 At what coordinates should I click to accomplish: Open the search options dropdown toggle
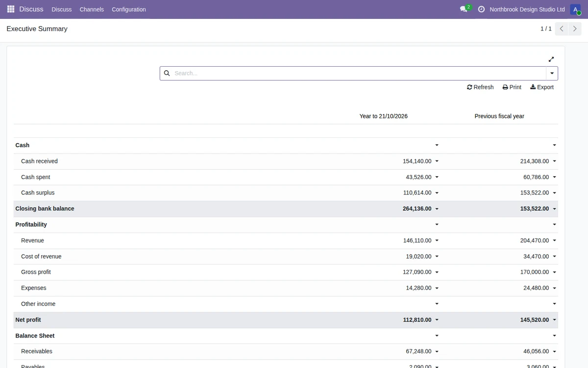[x=552, y=73]
